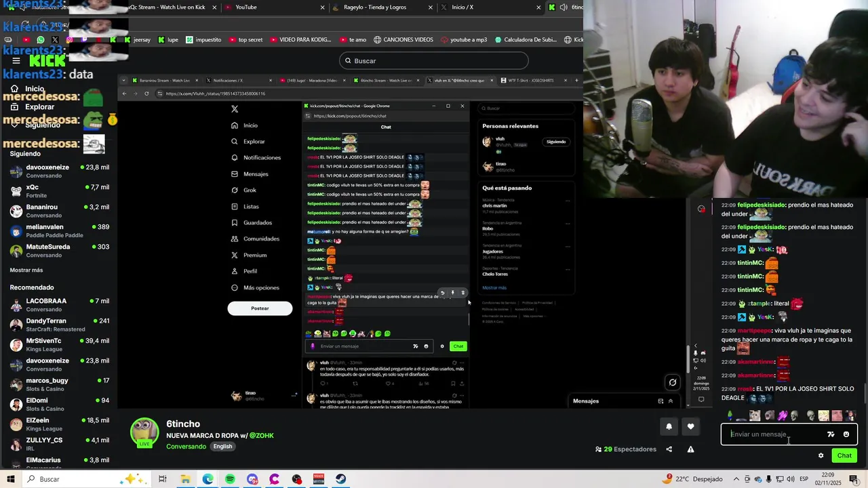This screenshot has width=868, height=488.
Task: Open Bananirou channel in sidebar
Action: coord(60,211)
